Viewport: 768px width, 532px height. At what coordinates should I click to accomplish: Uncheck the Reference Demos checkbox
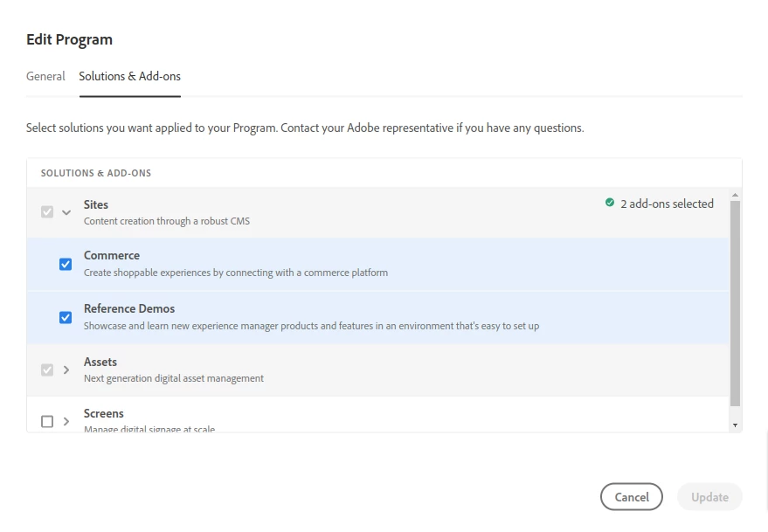(x=66, y=317)
